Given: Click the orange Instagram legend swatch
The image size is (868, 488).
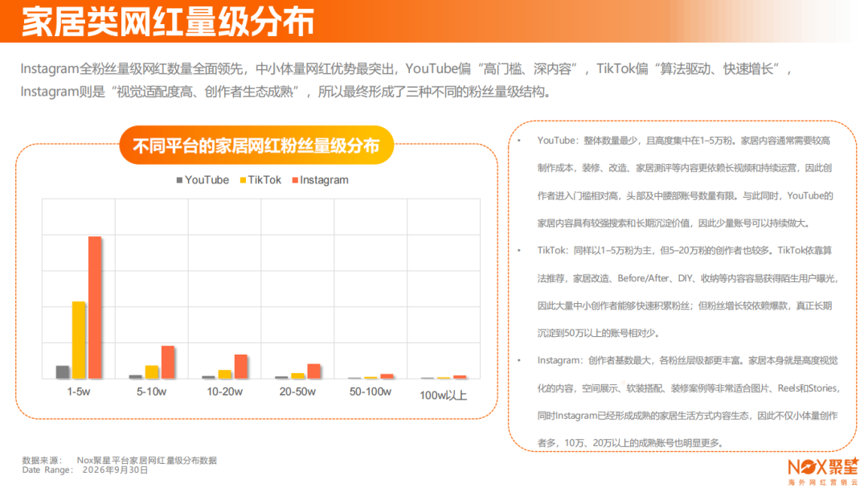Looking at the screenshot, I should (x=295, y=180).
